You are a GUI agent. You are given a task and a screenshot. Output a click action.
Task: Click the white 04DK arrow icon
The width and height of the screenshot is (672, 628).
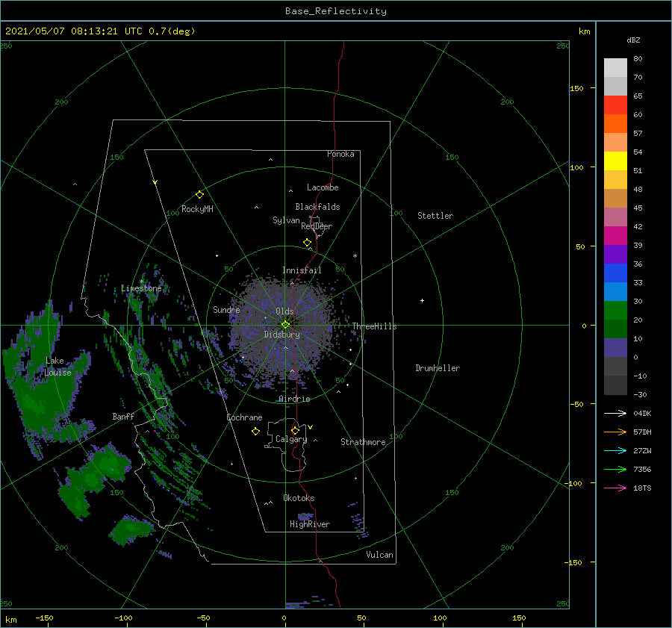coord(615,414)
